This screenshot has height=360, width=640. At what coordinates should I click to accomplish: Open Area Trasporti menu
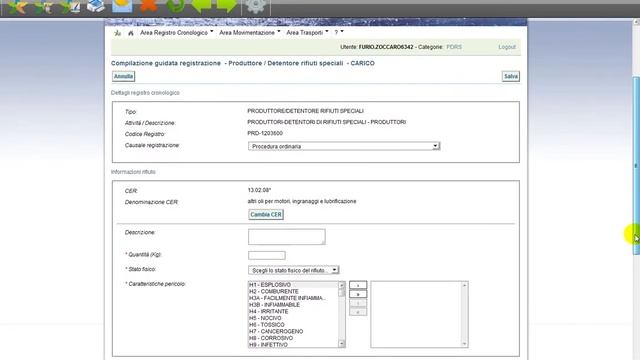tap(307, 32)
